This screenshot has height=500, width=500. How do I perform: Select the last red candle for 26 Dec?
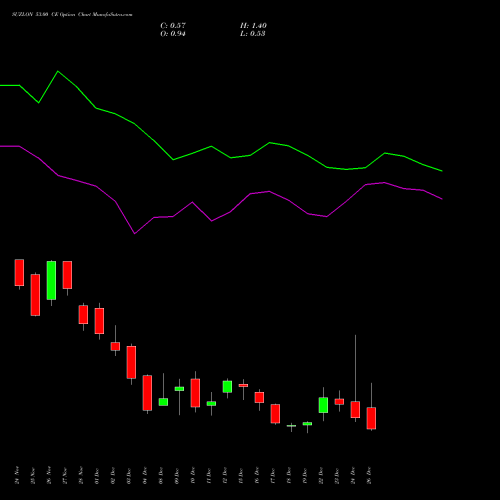(371, 418)
